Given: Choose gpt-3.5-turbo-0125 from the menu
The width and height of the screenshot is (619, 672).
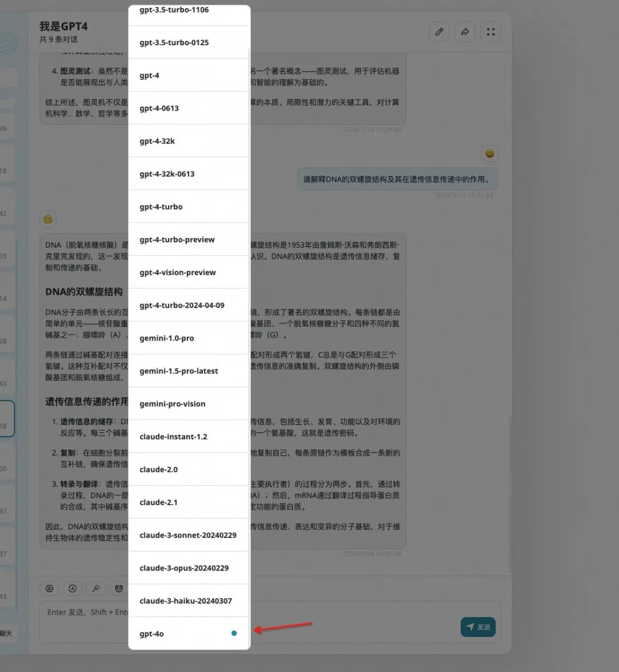Looking at the screenshot, I should click(x=174, y=42).
